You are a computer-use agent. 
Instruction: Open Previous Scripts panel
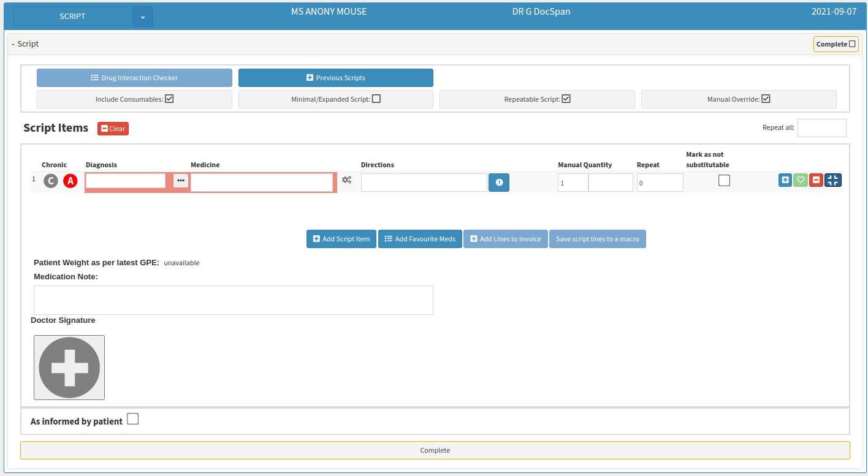point(336,78)
